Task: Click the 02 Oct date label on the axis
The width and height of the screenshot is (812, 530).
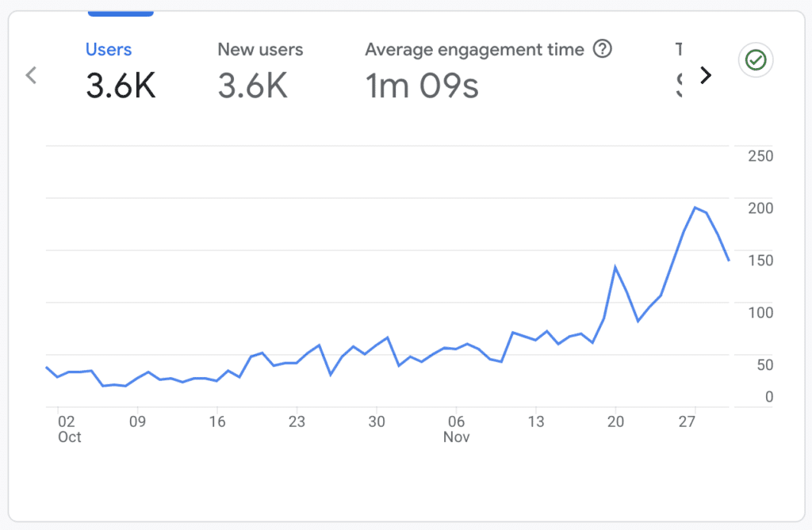Action: pyautogui.click(x=67, y=429)
